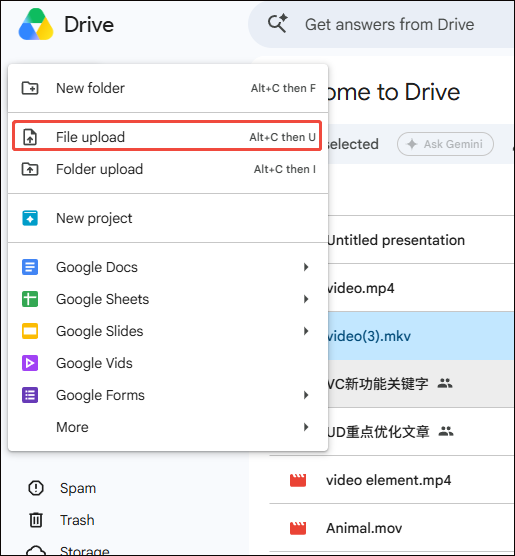Select Folder upload menu entry
Screen dimensions: 515x556
coord(168,169)
